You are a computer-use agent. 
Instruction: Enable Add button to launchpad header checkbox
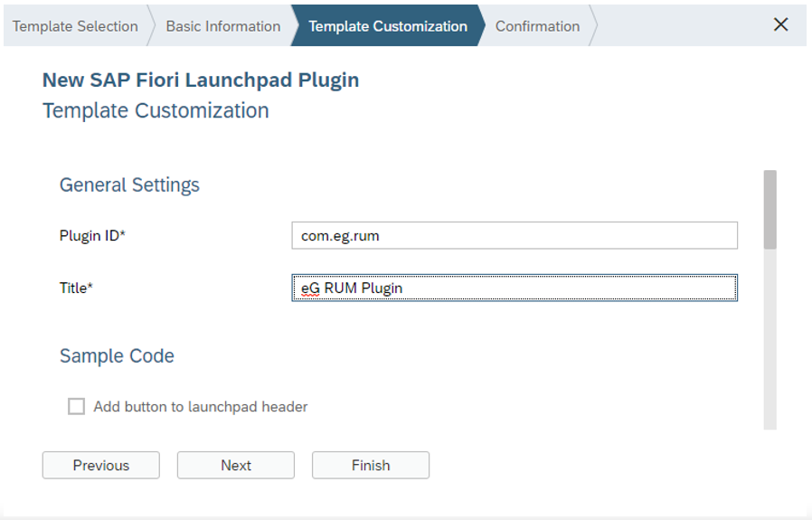[x=76, y=407]
